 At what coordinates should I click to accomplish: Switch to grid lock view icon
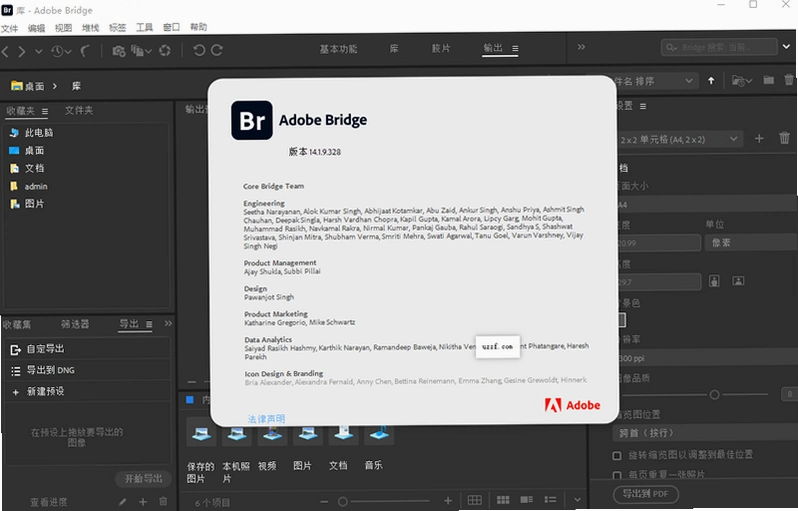click(474, 500)
